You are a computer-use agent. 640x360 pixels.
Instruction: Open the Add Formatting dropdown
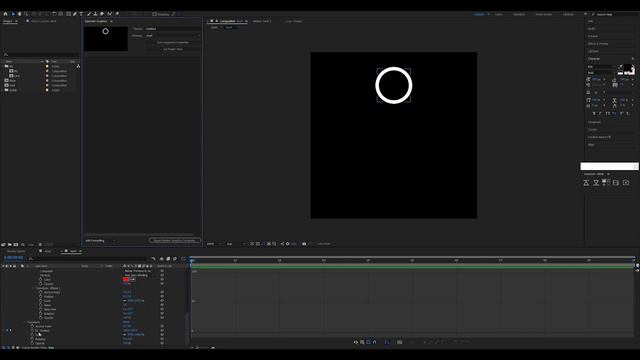pyautogui.click(x=100, y=240)
